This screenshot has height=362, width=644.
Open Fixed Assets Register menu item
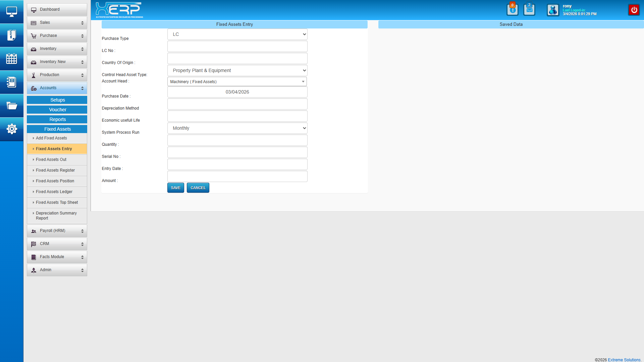point(55,170)
